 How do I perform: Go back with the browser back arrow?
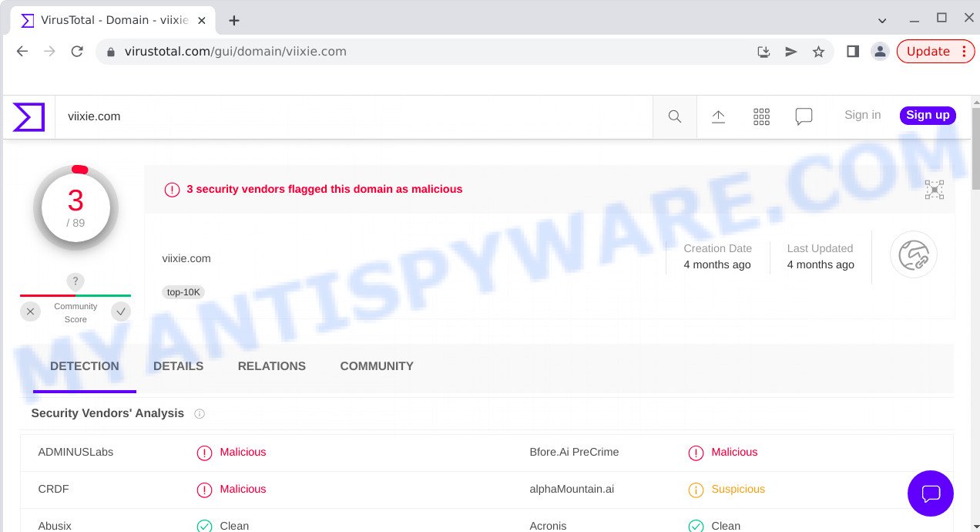point(22,52)
